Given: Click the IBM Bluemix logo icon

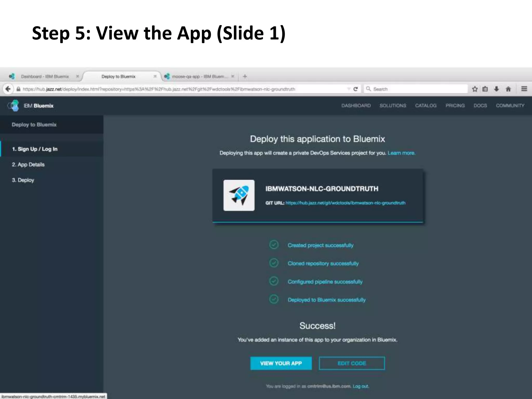Looking at the screenshot, I should (x=14, y=106).
